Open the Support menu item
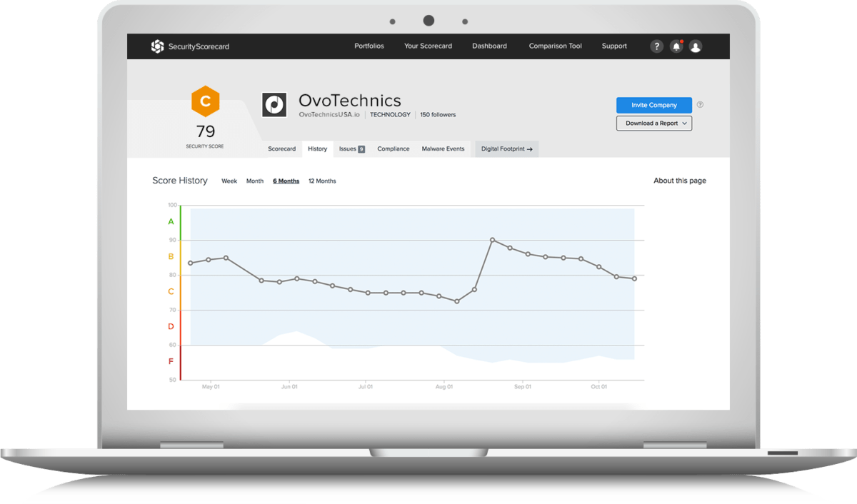This screenshot has height=504, width=857. [614, 46]
